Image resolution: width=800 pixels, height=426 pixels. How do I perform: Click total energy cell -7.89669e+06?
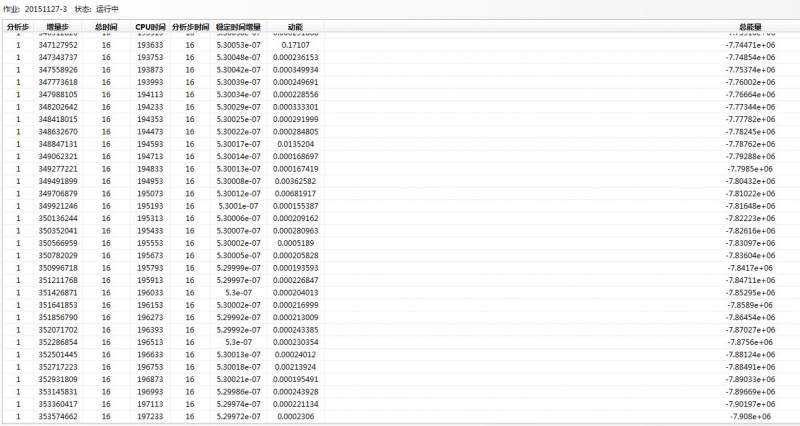click(x=750, y=392)
